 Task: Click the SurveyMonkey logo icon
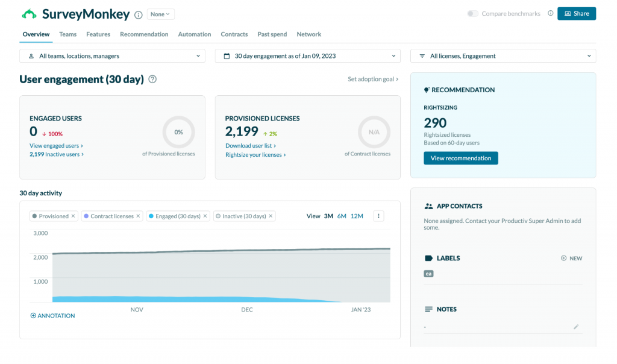[x=29, y=14]
